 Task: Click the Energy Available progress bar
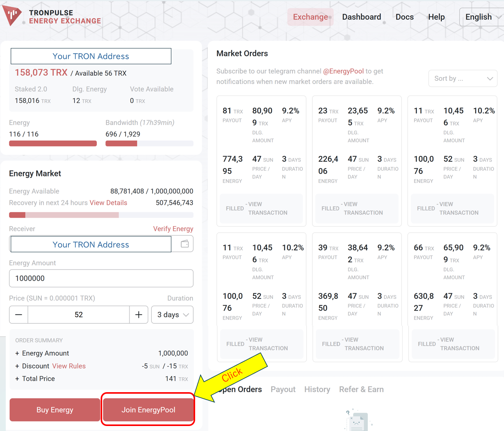point(101,215)
